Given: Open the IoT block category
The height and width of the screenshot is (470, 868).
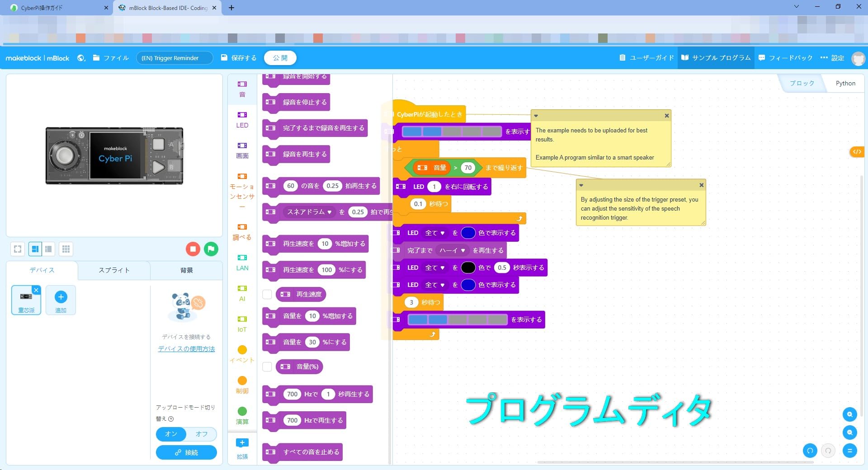Looking at the screenshot, I should [x=242, y=323].
